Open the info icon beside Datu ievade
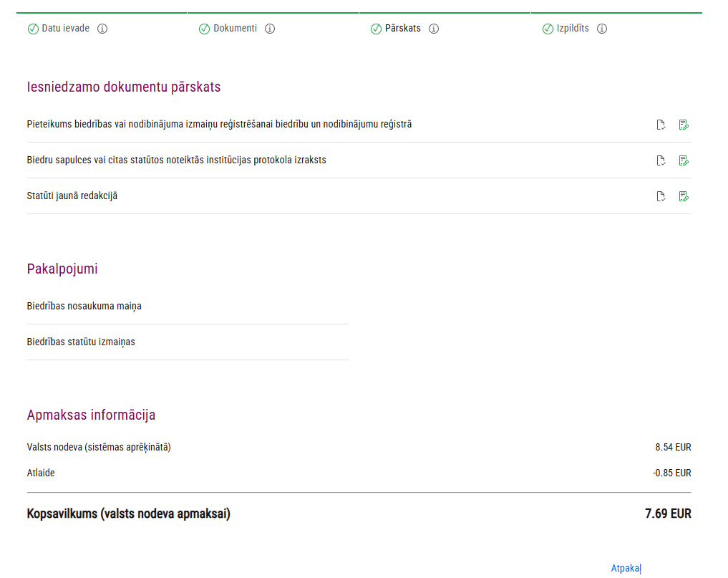 (102, 29)
